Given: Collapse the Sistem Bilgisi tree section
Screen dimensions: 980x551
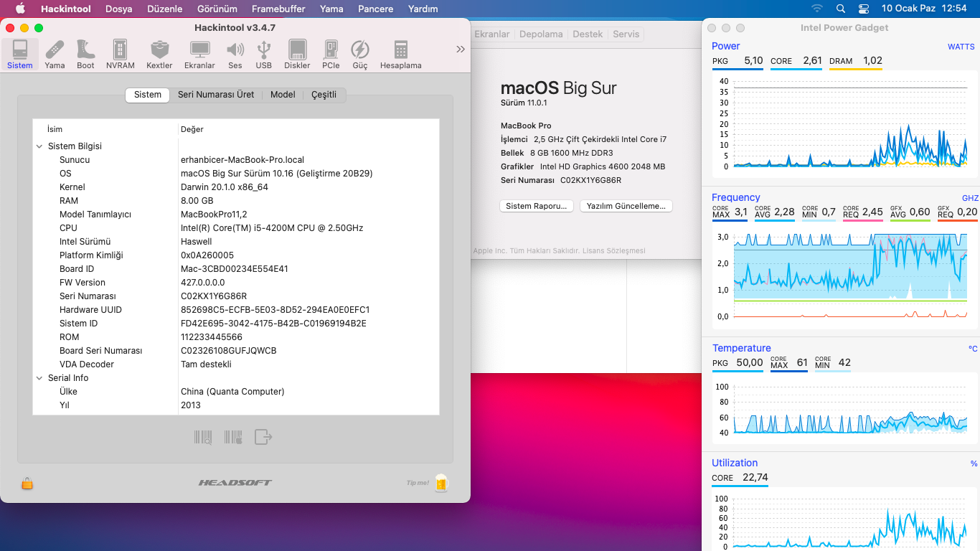Looking at the screenshot, I should point(39,146).
